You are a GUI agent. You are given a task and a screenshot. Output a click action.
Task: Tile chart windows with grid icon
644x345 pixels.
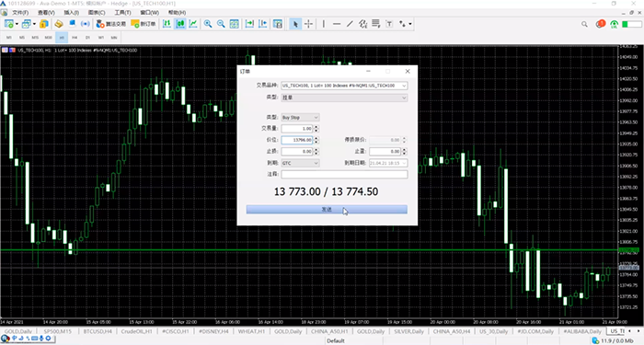[x=234, y=24]
